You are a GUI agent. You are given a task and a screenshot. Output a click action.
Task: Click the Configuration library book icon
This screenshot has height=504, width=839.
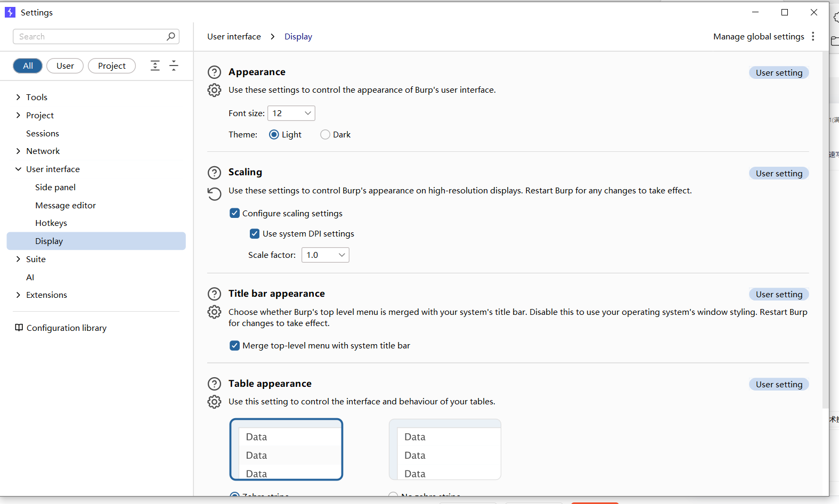click(19, 328)
